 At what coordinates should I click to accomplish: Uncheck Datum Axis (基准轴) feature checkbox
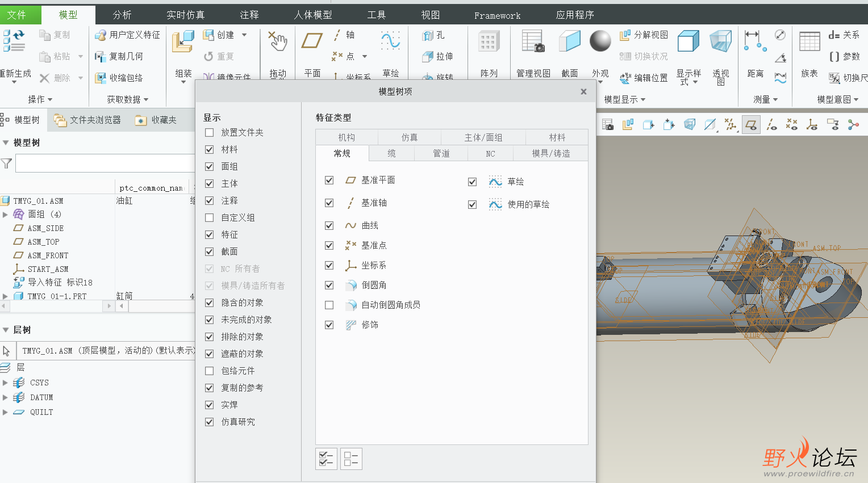(329, 203)
